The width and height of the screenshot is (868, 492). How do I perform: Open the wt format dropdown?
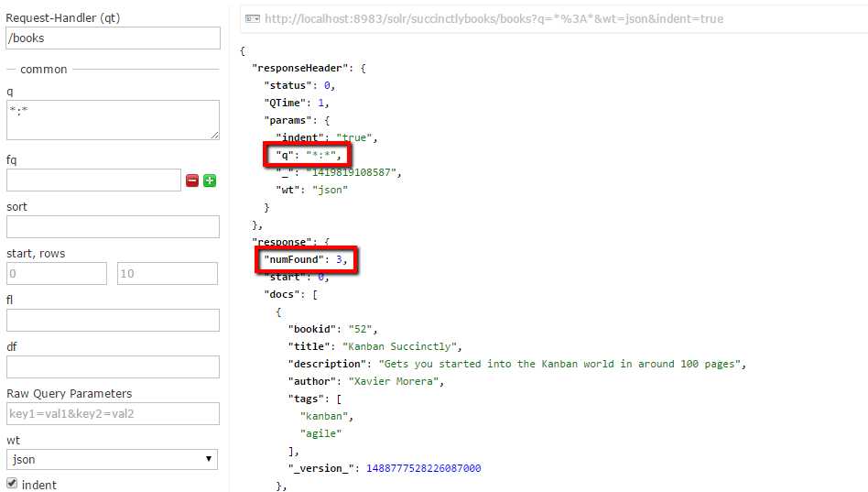click(x=112, y=459)
